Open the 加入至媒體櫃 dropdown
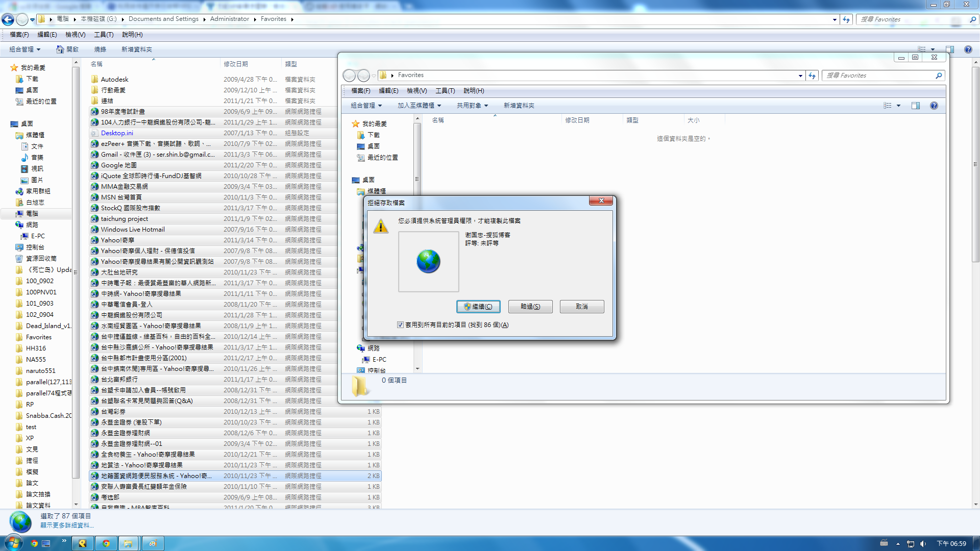Image resolution: width=980 pixels, height=551 pixels. click(x=419, y=106)
